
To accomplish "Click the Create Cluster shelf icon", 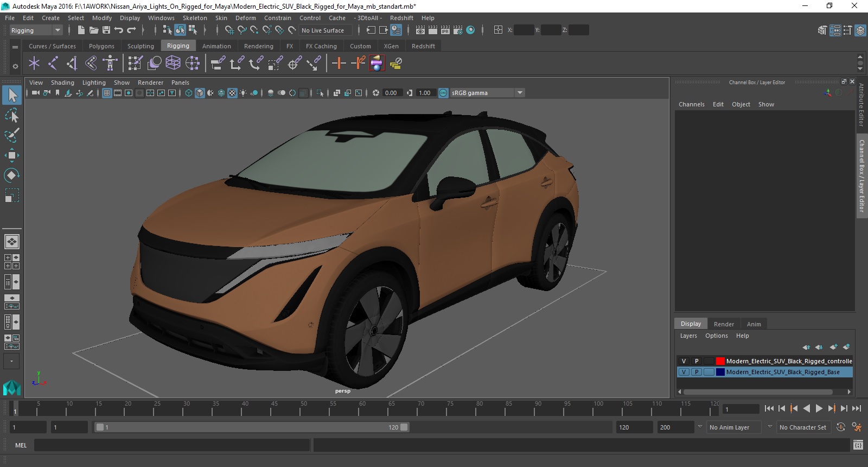I will pyautogui.click(x=192, y=64).
